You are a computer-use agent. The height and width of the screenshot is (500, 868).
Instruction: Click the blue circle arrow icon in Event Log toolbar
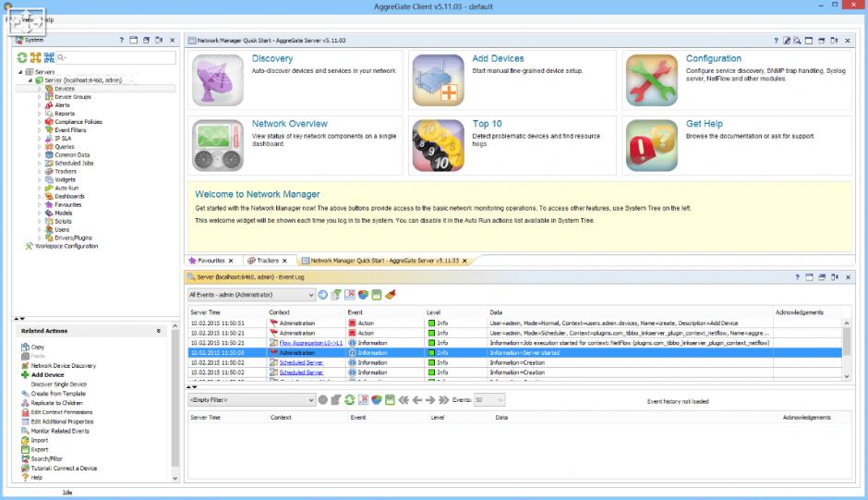(323, 295)
